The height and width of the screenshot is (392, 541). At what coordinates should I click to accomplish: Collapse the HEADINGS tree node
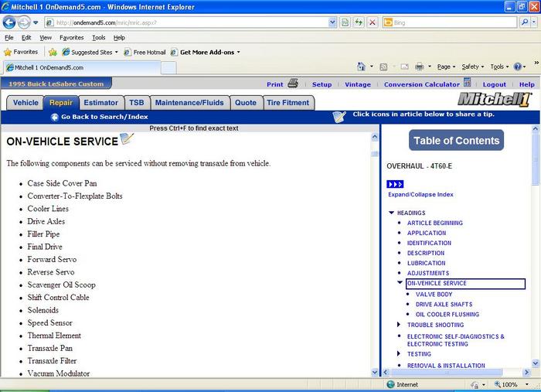pos(391,213)
